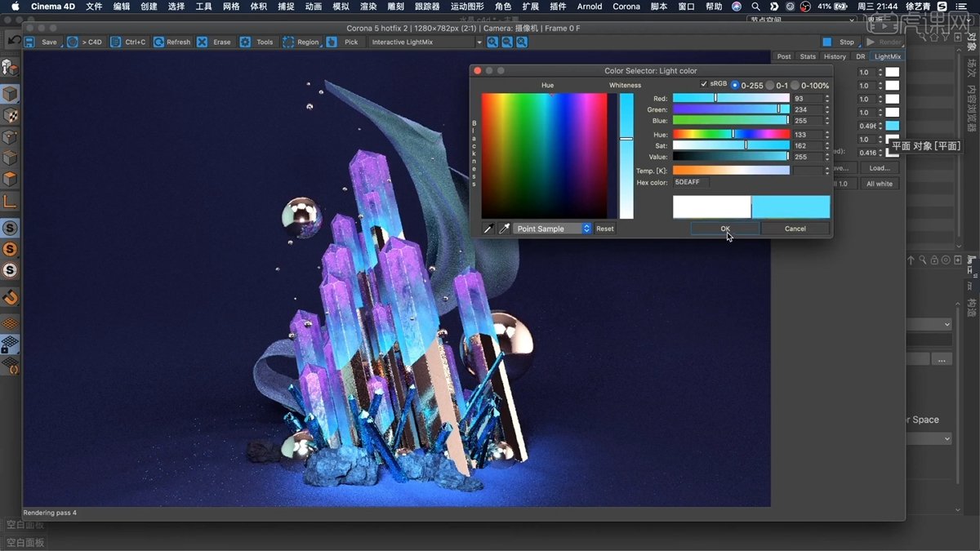
Task: Open the Arnold menu in menu bar
Action: (590, 7)
